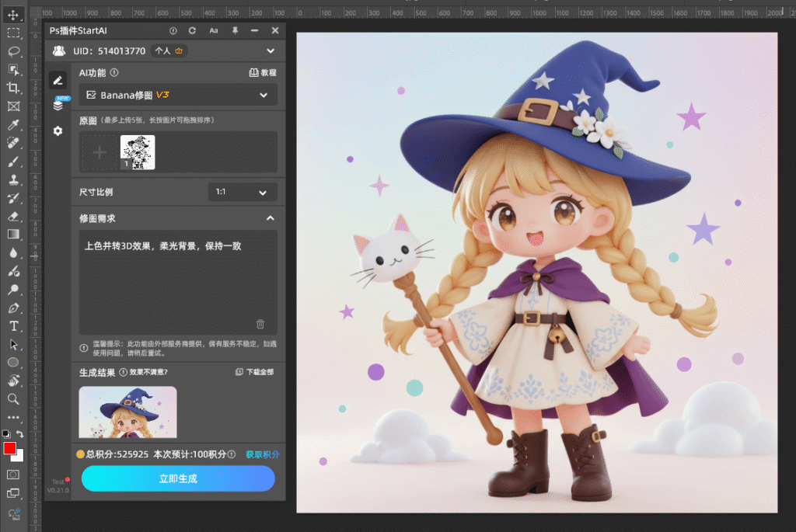Click the 立即生成 generate button

[178, 479]
